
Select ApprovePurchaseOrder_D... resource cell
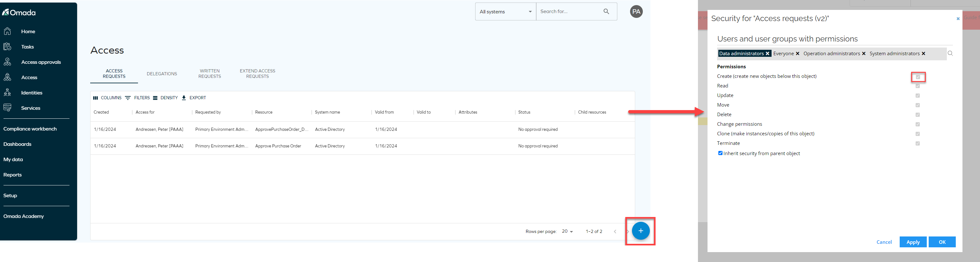(281, 130)
